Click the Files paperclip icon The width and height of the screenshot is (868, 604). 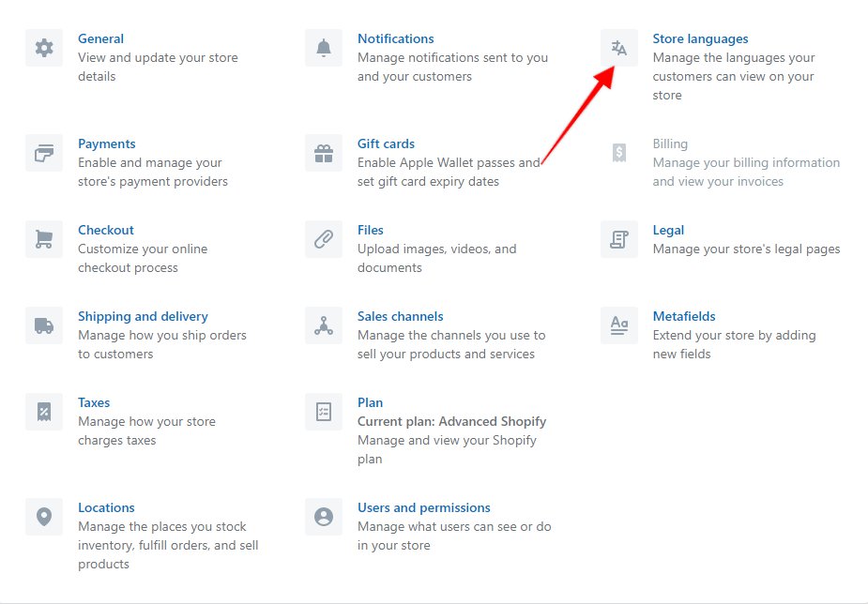coord(324,239)
